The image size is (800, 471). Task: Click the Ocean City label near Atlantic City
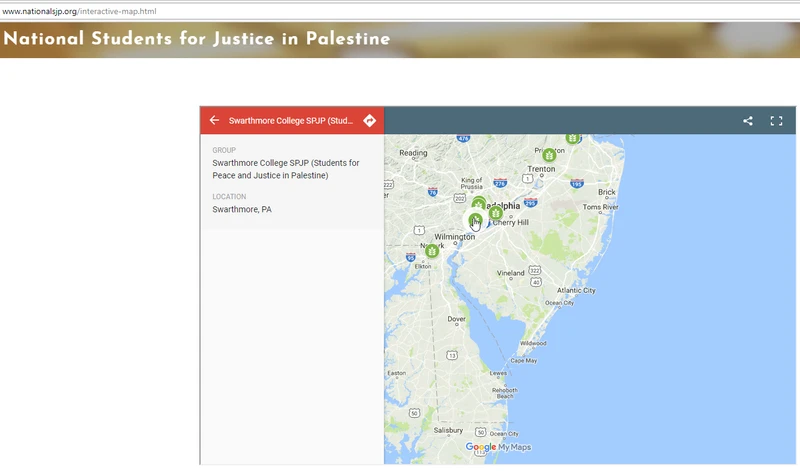(x=560, y=303)
